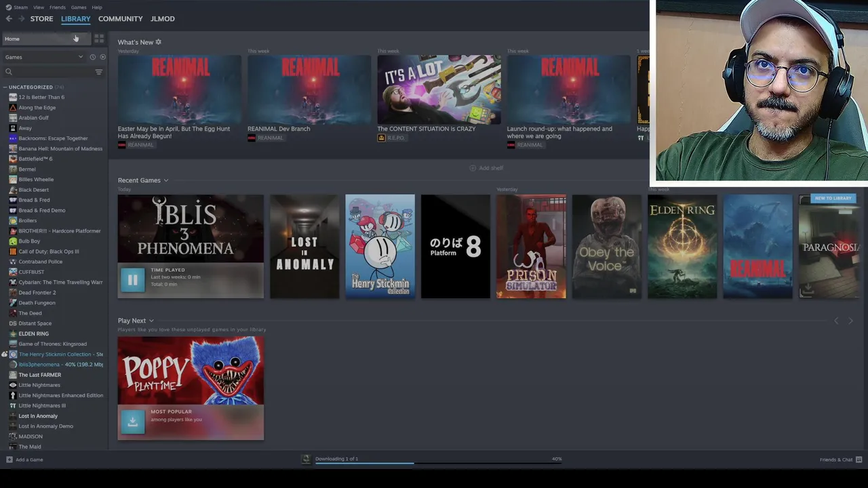This screenshot has height=488, width=868.
Task: Click the library Home button
Action: point(45,39)
